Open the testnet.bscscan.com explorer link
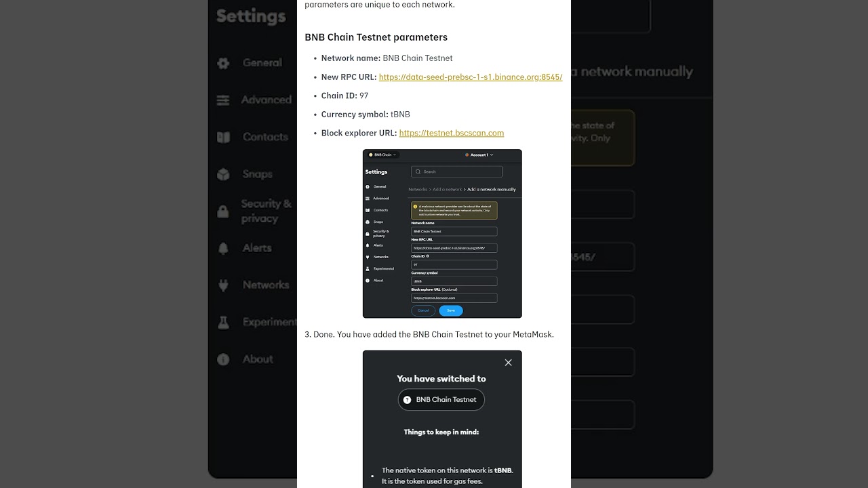The image size is (868, 488). 452,133
